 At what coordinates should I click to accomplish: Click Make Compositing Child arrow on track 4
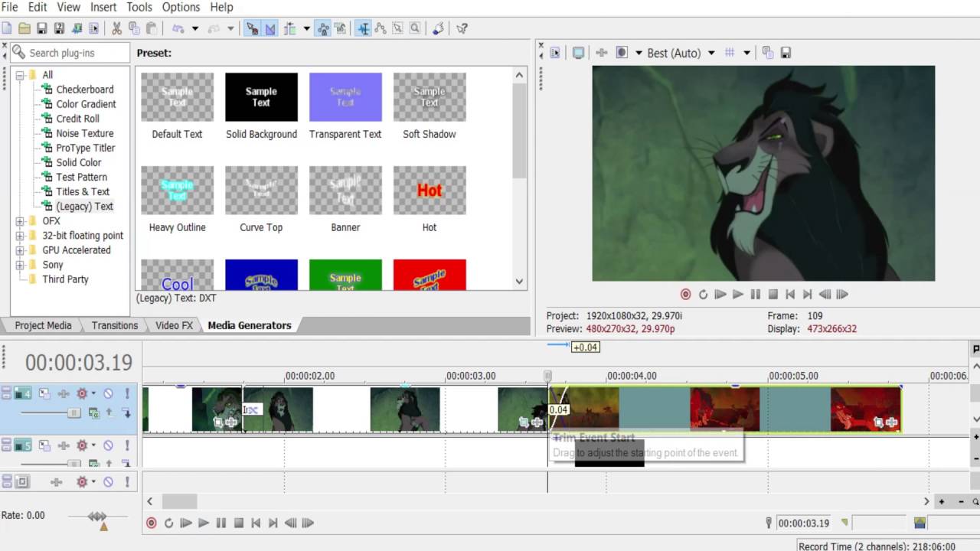pos(126,413)
